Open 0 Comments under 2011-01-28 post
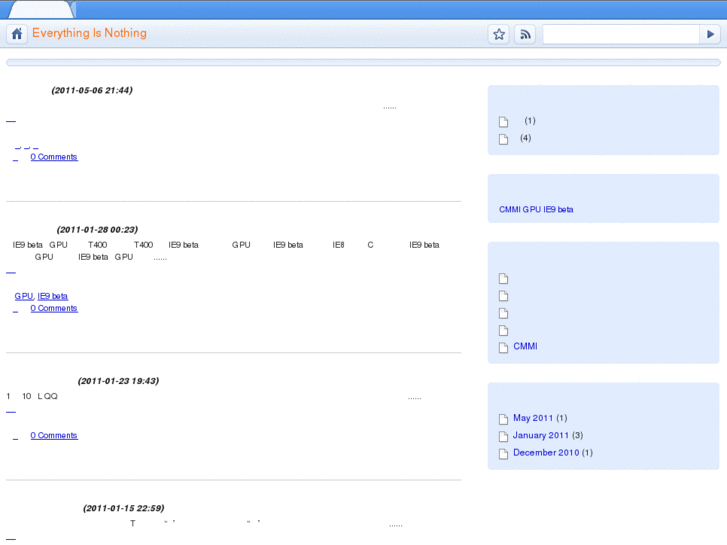This screenshot has width=727, height=545. (54, 308)
